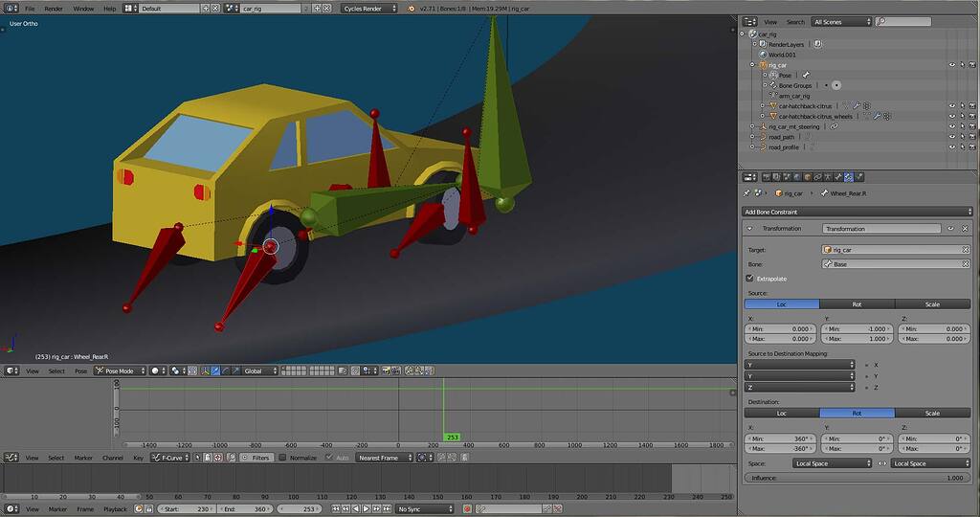This screenshot has width=980, height=517.
Task: Open the World properties tab
Action: point(797,177)
